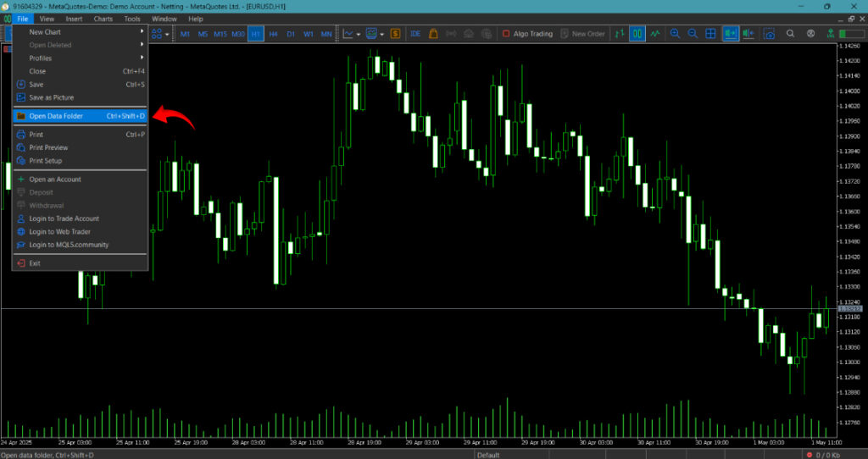Open the Signals broadcast icon
This screenshot has height=459, width=868.
451,34
